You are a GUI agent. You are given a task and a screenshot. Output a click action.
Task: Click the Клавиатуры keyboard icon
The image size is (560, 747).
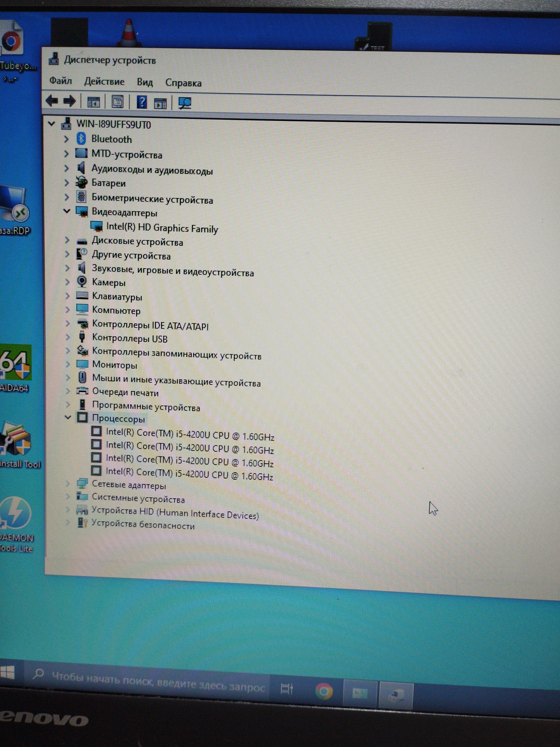click(82, 296)
